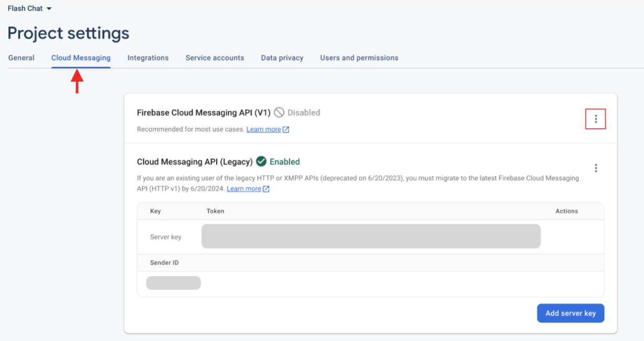Switch to the General tab
This screenshot has width=644, height=341.
click(21, 58)
